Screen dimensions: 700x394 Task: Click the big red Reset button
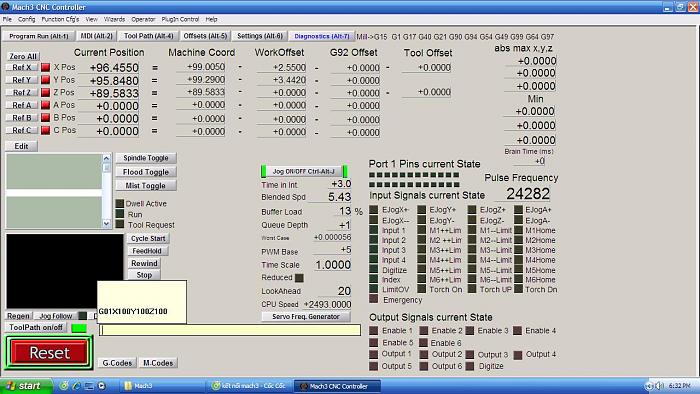click(x=49, y=353)
